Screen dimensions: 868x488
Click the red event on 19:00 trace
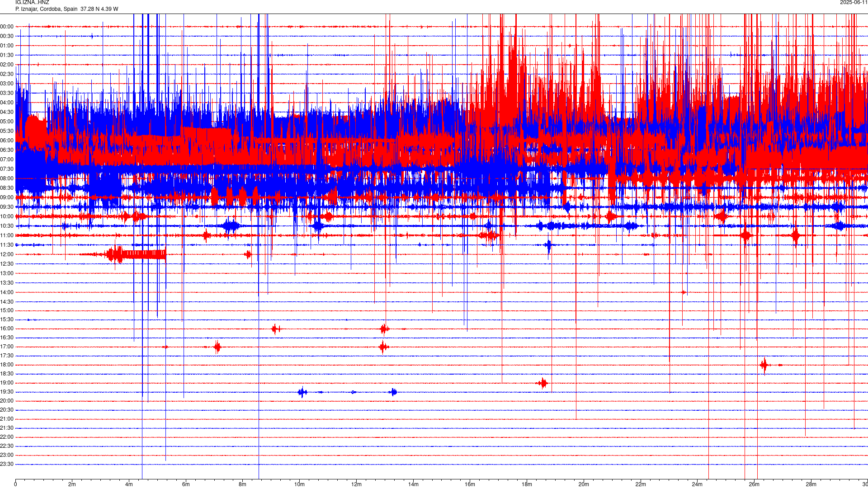click(x=543, y=383)
